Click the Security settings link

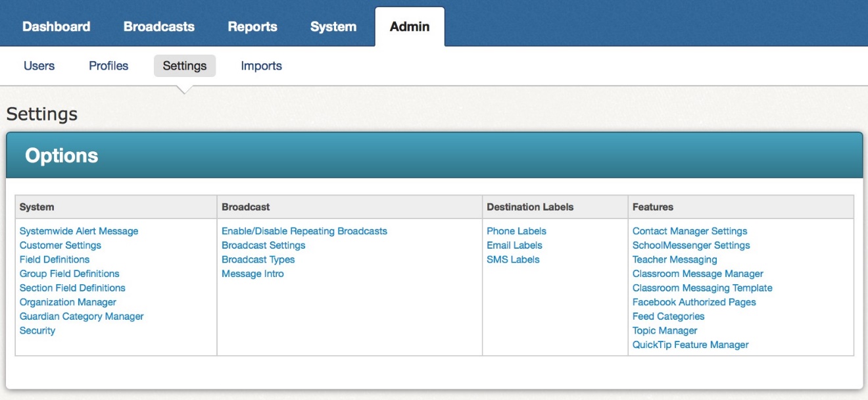click(37, 330)
